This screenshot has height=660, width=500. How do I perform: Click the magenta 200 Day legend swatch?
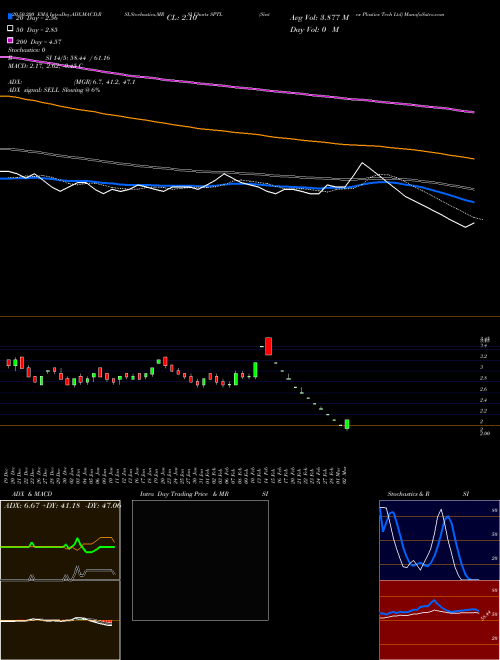(11, 40)
